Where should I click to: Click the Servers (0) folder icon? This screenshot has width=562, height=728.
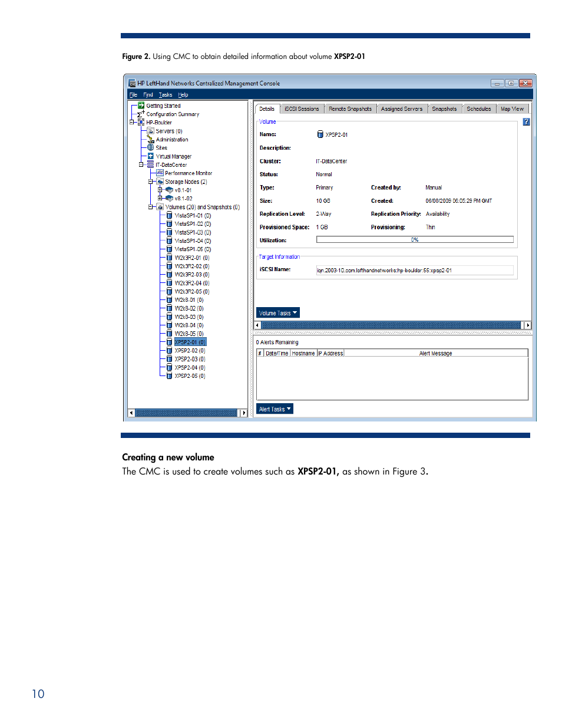[x=151, y=131]
